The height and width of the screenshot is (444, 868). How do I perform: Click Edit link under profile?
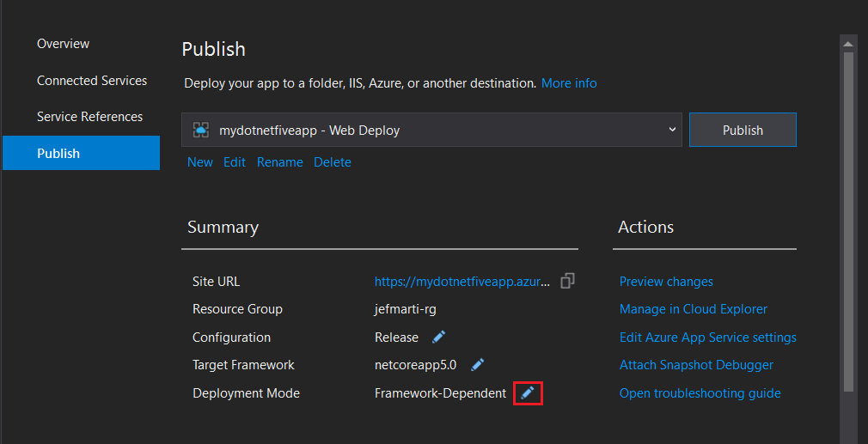tap(235, 162)
